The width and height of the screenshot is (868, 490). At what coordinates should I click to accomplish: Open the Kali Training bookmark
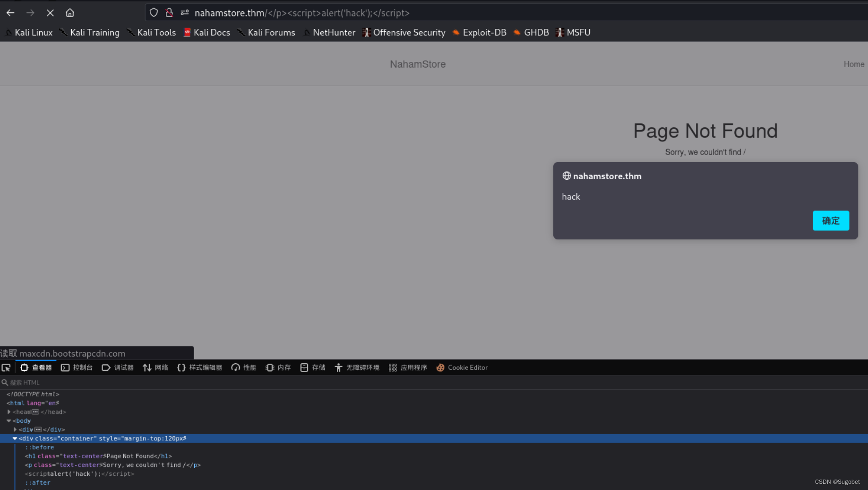pyautogui.click(x=90, y=32)
